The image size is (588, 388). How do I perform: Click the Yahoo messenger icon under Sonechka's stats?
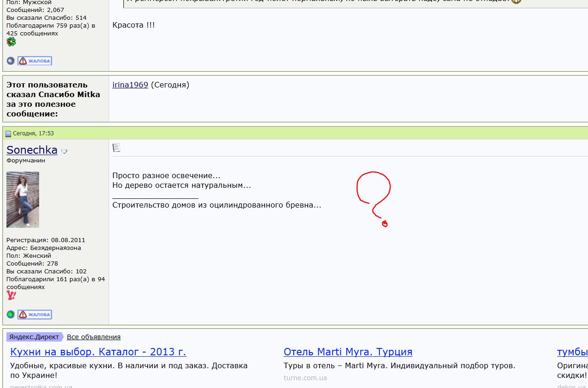click(x=11, y=295)
